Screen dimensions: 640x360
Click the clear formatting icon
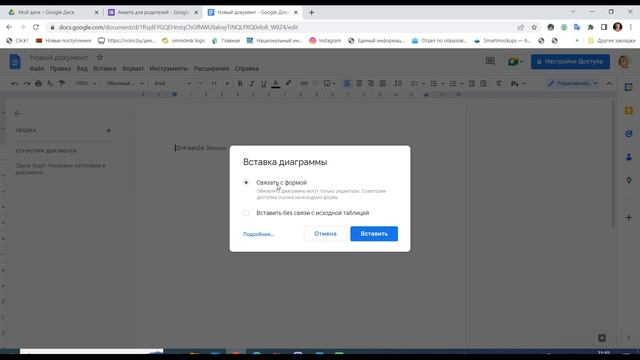click(498, 84)
